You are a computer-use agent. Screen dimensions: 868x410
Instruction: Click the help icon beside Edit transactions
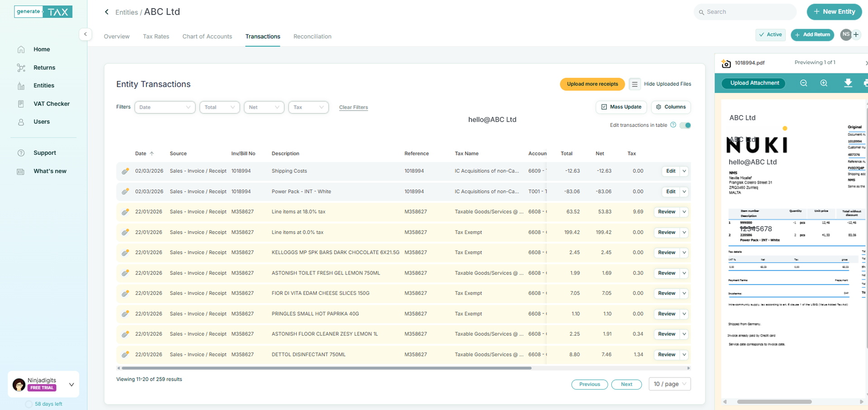click(x=673, y=125)
